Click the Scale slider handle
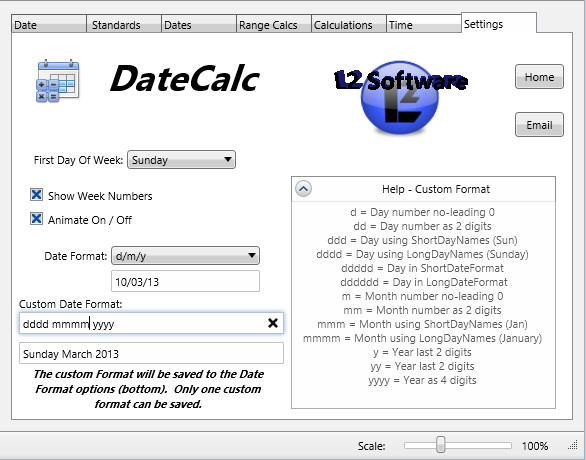This screenshot has width=586, height=460. 441,445
